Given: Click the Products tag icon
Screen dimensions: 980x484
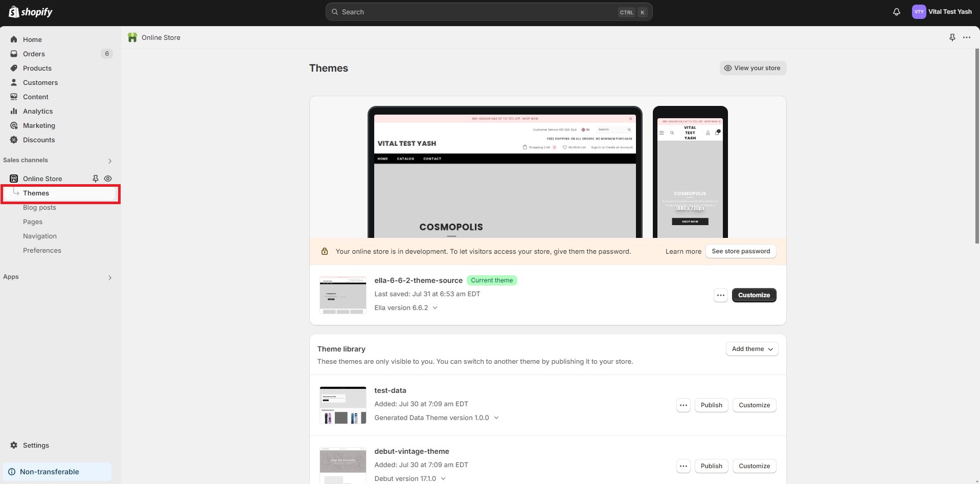Looking at the screenshot, I should (x=14, y=68).
